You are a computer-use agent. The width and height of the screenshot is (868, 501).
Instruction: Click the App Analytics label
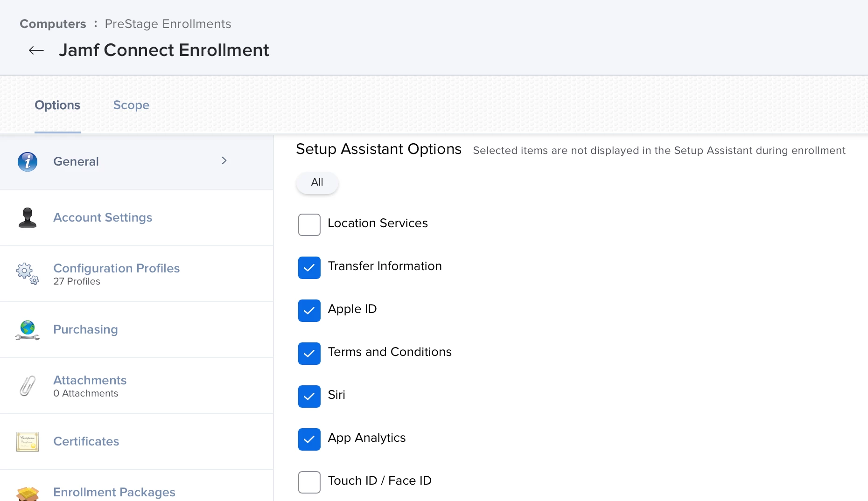pyautogui.click(x=367, y=438)
